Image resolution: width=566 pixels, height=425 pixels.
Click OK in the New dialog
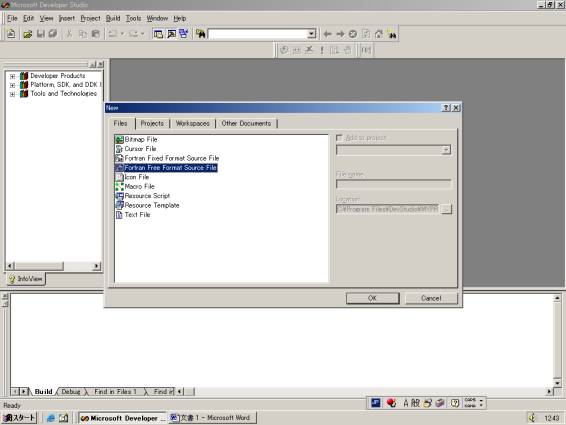tap(373, 298)
